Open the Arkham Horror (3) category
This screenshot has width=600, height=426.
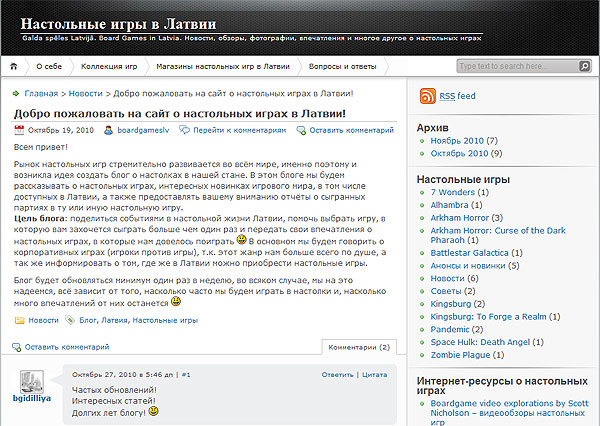[460, 218]
